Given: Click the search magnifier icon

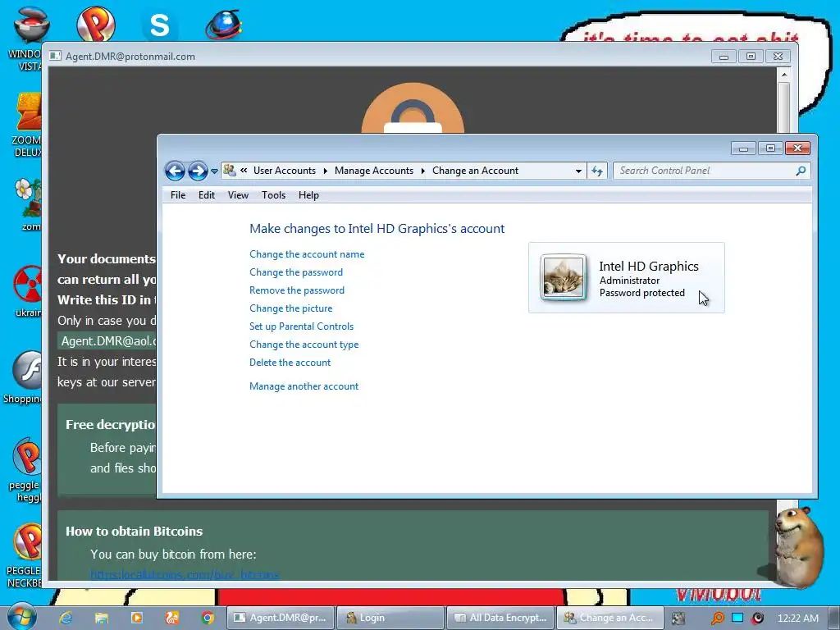Looking at the screenshot, I should (x=801, y=171).
